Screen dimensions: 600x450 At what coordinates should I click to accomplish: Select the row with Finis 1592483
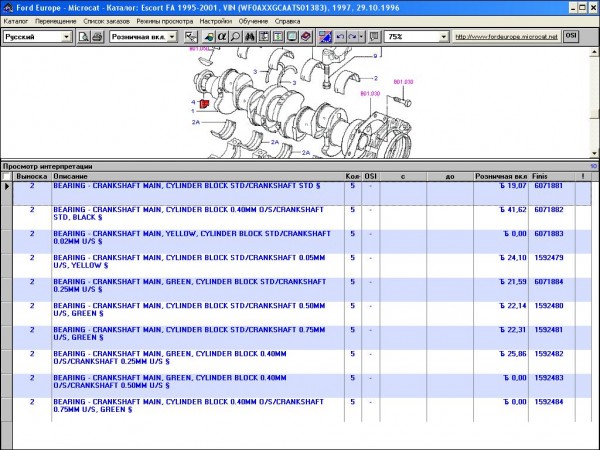302,386
